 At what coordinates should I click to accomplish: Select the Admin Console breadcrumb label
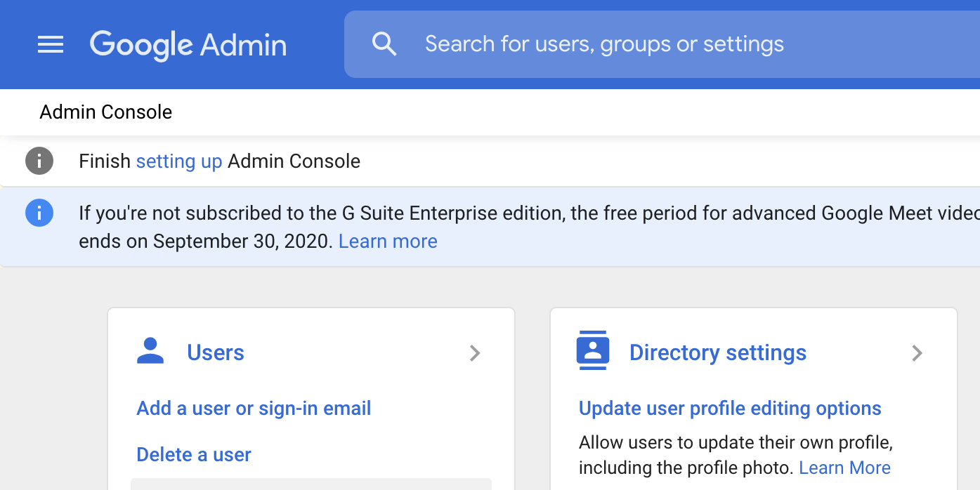point(105,112)
